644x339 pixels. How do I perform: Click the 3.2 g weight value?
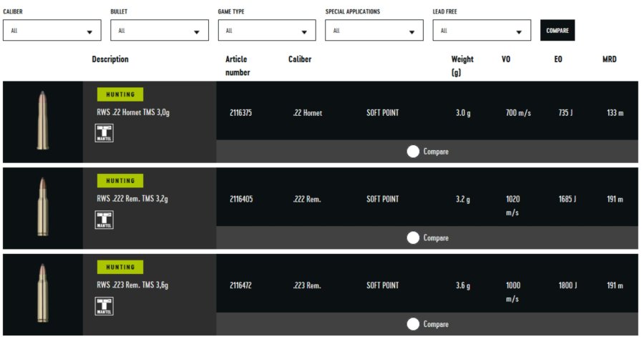[x=463, y=199]
